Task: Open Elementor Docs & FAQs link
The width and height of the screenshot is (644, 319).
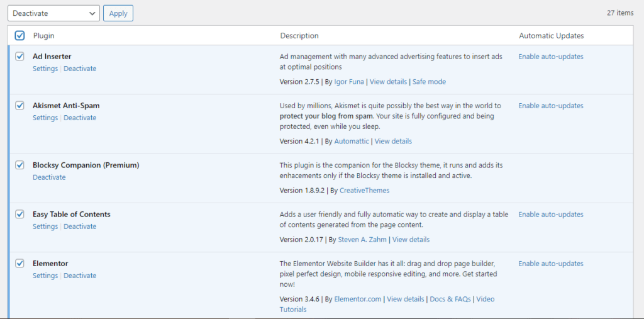Action: [x=450, y=299]
